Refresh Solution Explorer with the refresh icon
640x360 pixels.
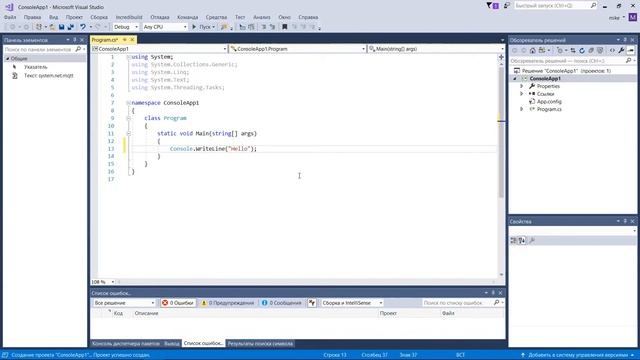(x=582, y=51)
